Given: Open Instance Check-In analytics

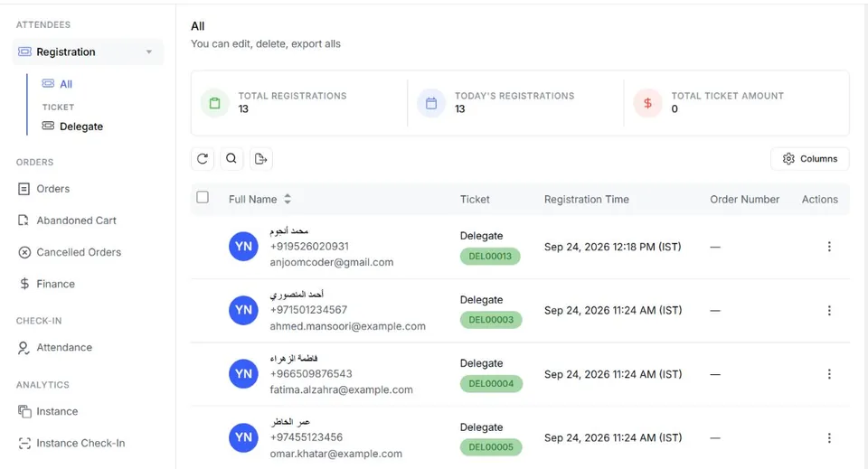Looking at the screenshot, I should tap(80, 443).
